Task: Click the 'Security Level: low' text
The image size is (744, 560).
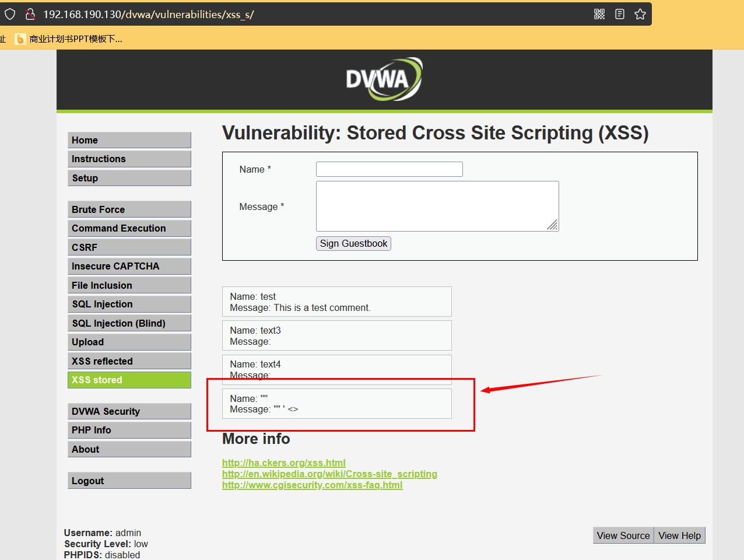Action: [106, 544]
